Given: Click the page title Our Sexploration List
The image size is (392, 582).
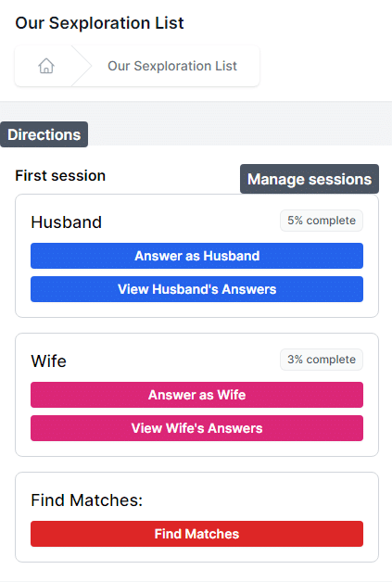Looking at the screenshot, I should click(x=99, y=23).
